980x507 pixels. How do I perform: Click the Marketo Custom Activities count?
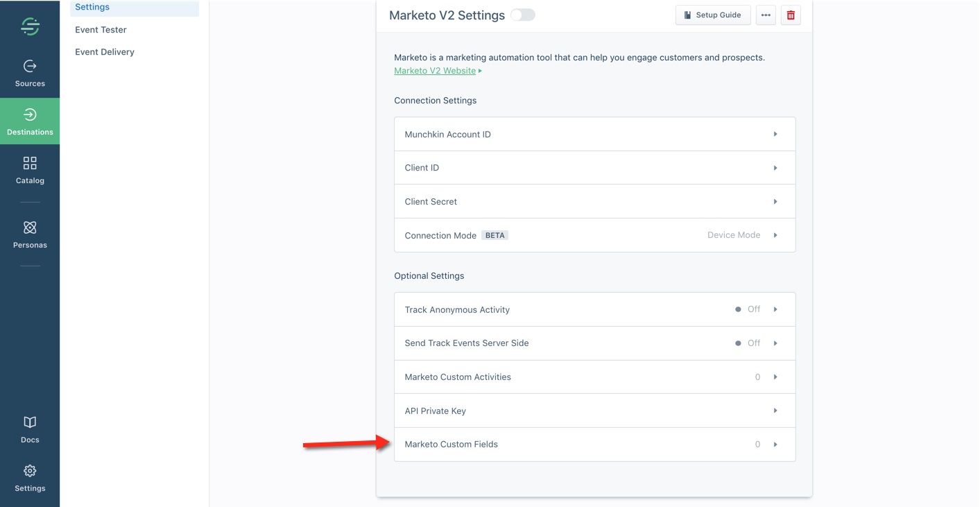[x=757, y=377]
